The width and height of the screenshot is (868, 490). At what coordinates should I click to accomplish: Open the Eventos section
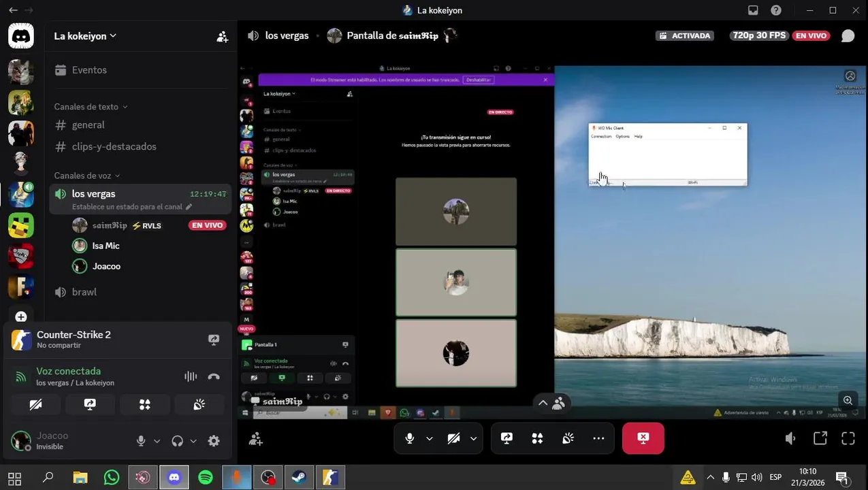140,70
